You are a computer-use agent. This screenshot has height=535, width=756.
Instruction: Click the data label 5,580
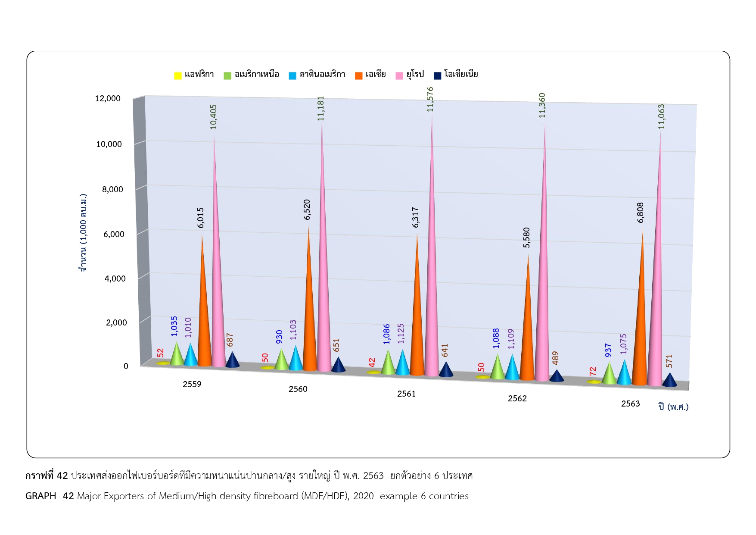(527, 238)
